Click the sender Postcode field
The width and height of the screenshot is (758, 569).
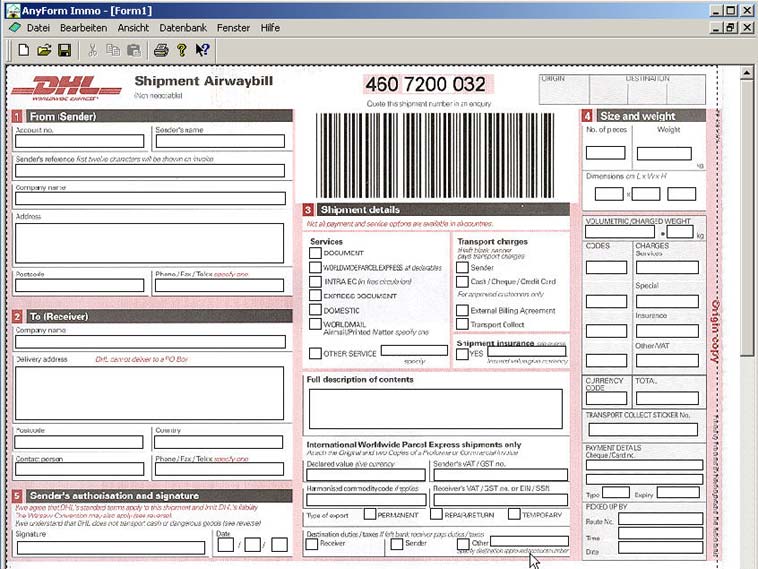80,285
